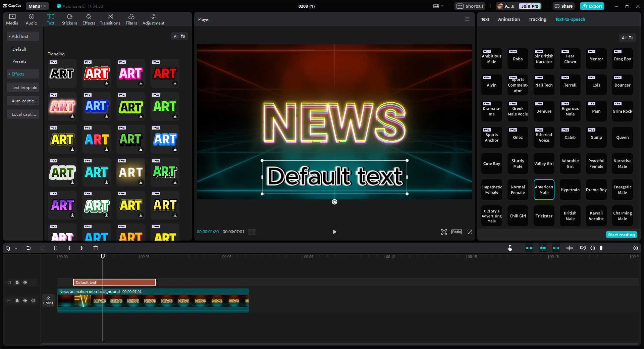Lock the video track

point(17,300)
